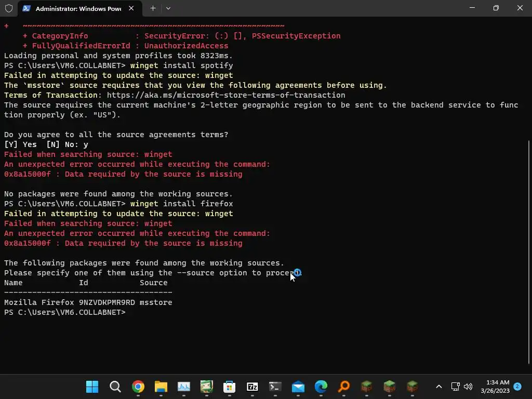
Task: Open Minecraft icon nearest the tray chevron
Action: pos(412,387)
